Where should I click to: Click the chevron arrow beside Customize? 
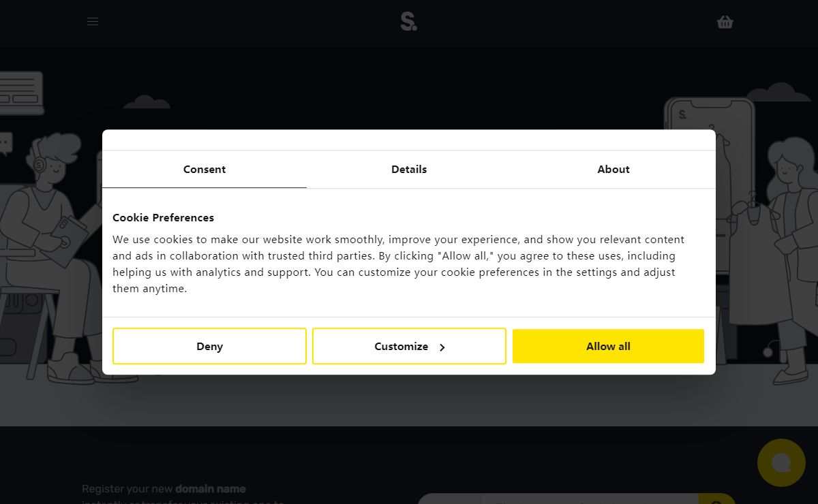(442, 347)
